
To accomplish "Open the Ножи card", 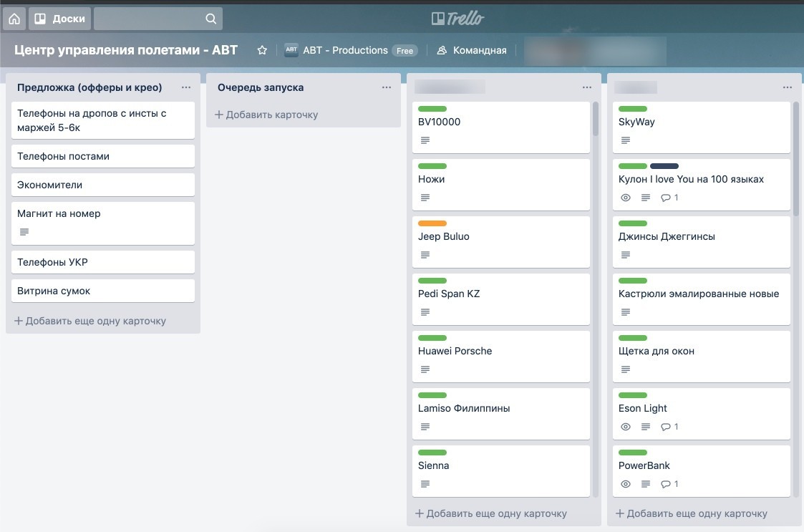I will [501, 185].
